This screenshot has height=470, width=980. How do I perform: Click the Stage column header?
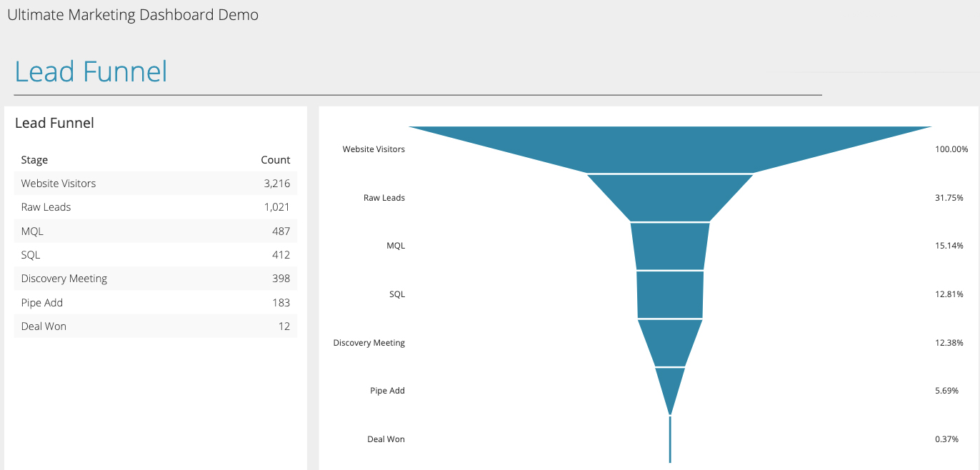34,160
